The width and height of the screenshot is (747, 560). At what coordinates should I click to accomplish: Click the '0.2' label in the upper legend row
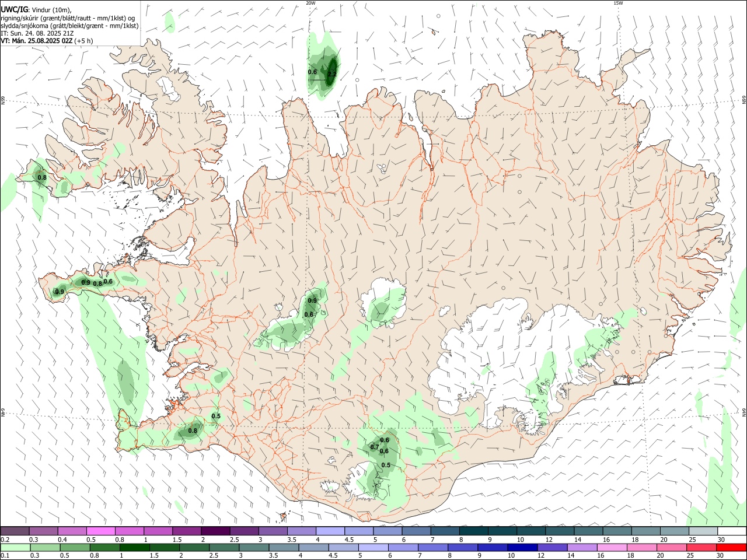[x=5, y=540]
